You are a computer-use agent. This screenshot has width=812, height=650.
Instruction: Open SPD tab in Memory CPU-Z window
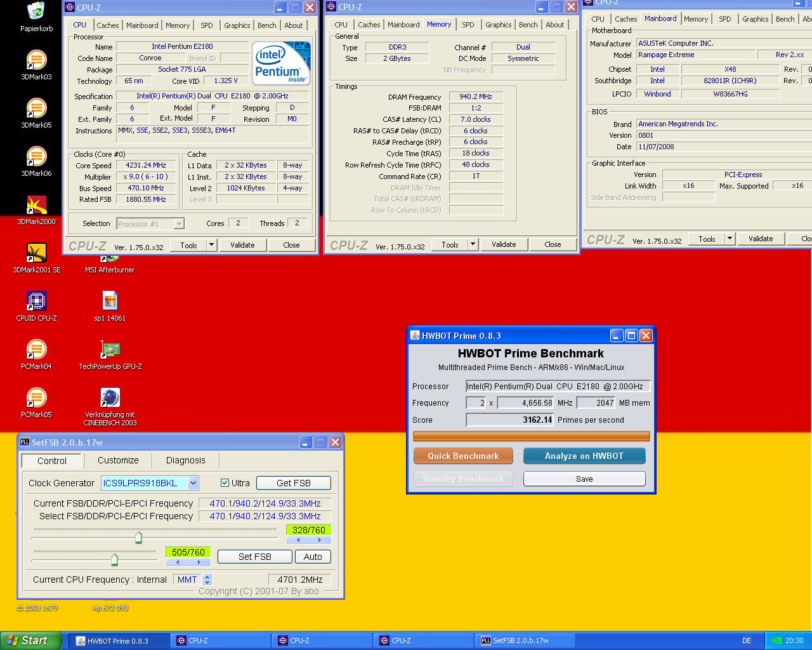(468, 25)
